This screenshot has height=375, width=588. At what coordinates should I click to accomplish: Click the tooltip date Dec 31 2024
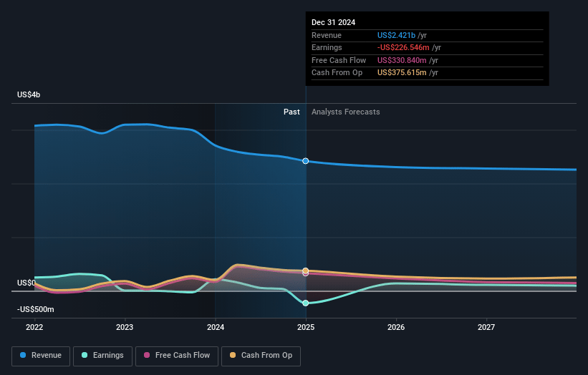tap(333, 22)
